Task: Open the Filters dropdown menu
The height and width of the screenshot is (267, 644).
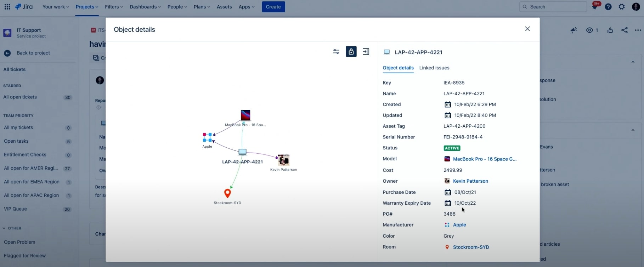Action: pyautogui.click(x=114, y=7)
